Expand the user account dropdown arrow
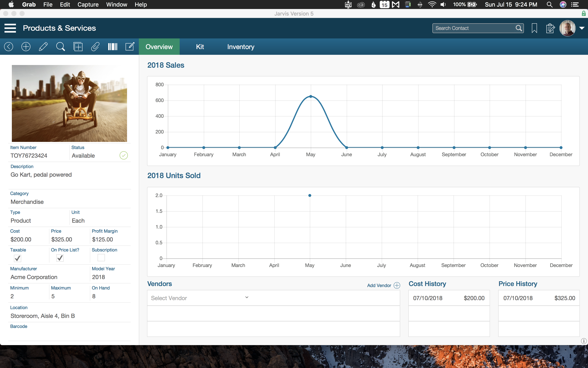This screenshot has width=588, height=368. 582,28
